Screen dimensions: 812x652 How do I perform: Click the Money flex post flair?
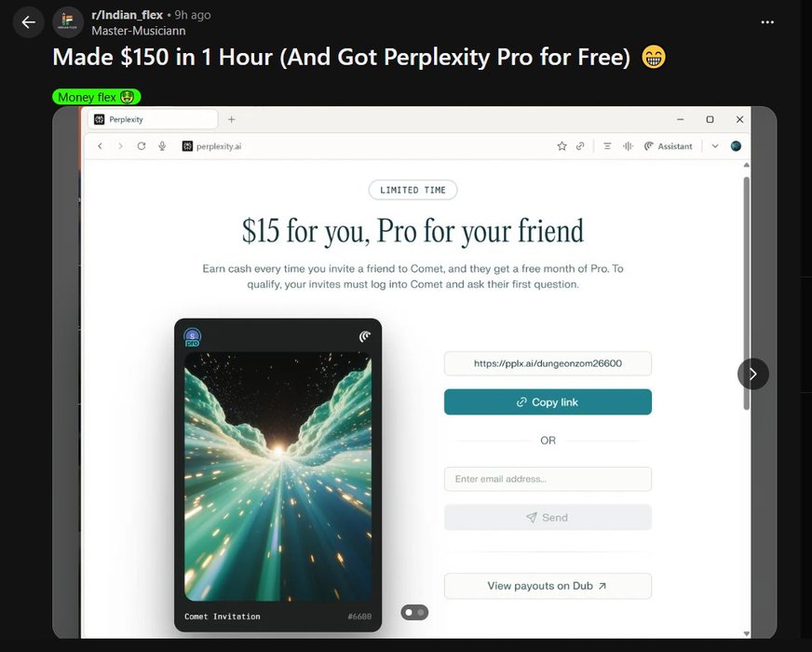[x=96, y=97]
